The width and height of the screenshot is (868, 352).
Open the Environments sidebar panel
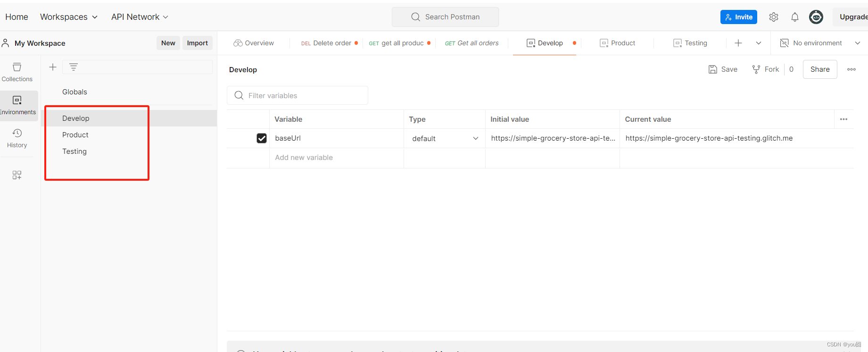tap(17, 106)
